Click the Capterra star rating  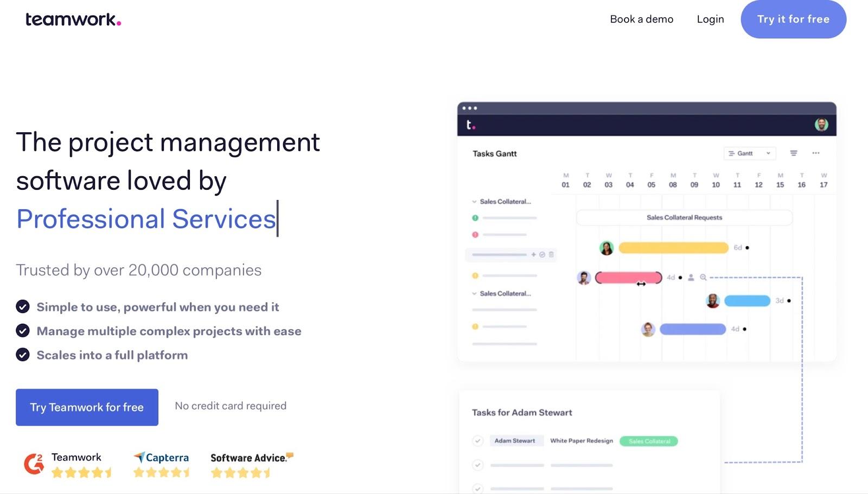tap(162, 473)
